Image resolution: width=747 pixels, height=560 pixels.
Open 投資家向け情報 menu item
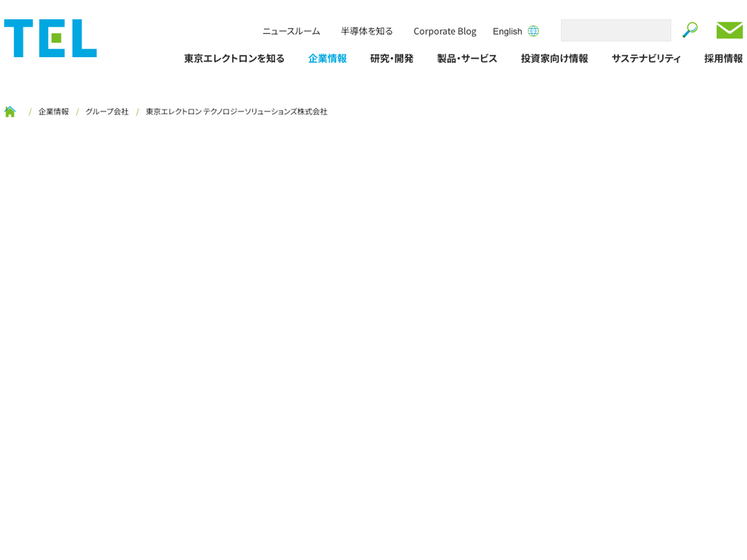point(554,58)
